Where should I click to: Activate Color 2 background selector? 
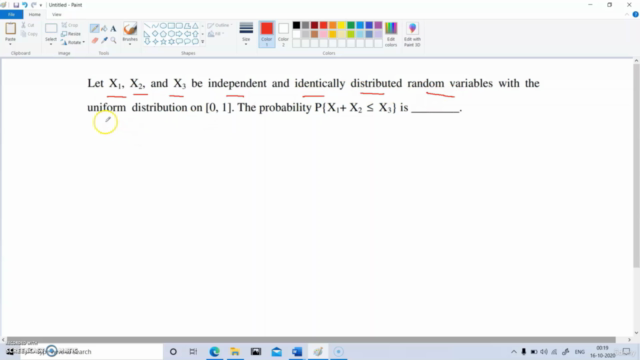click(283, 34)
